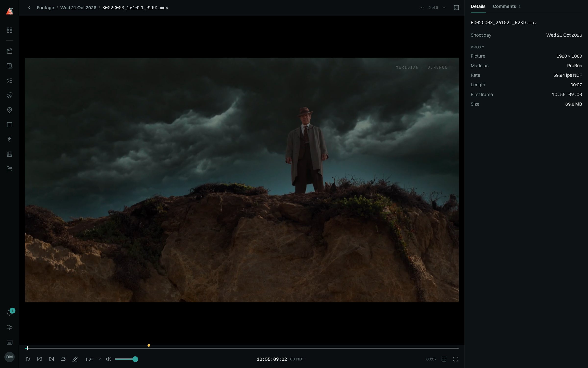Image resolution: width=588 pixels, height=368 pixels.
Task: Click the 00:07 duration near playback controls
Action: click(x=431, y=359)
